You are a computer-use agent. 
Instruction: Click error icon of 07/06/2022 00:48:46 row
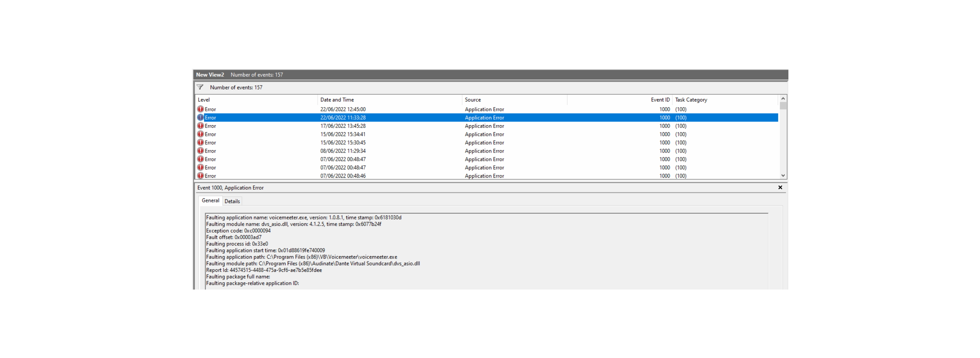(x=201, y=176)
